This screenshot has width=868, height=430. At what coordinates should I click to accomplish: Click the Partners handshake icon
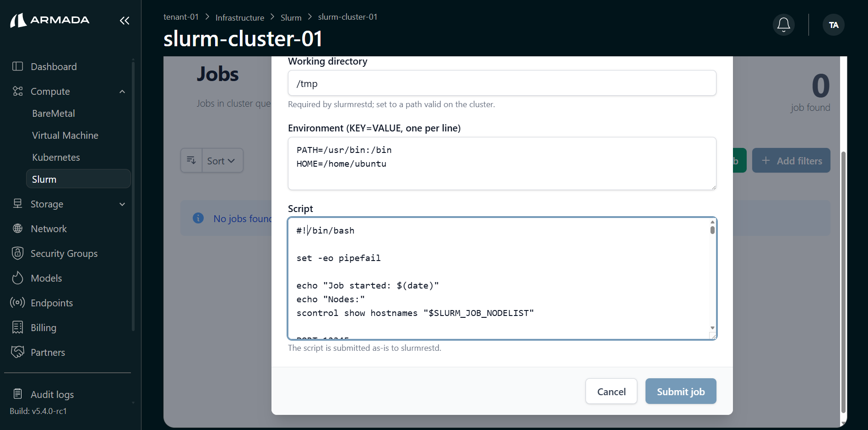17,352
